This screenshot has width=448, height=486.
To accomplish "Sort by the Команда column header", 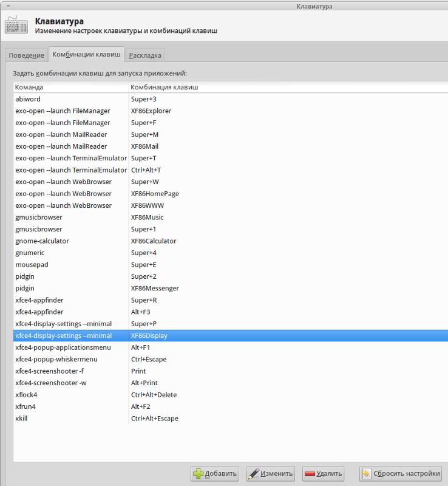I will point(70,87).
